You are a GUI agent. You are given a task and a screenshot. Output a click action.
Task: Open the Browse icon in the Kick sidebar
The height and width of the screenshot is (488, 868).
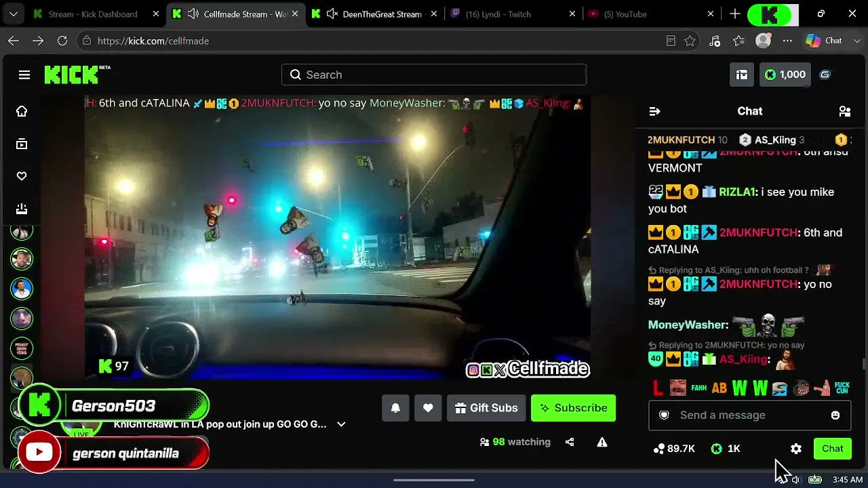(x=22, y=144)
